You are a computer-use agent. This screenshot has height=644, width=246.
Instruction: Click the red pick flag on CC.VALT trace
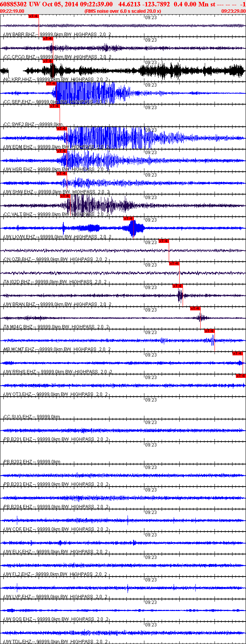click(x=65, y=196)
